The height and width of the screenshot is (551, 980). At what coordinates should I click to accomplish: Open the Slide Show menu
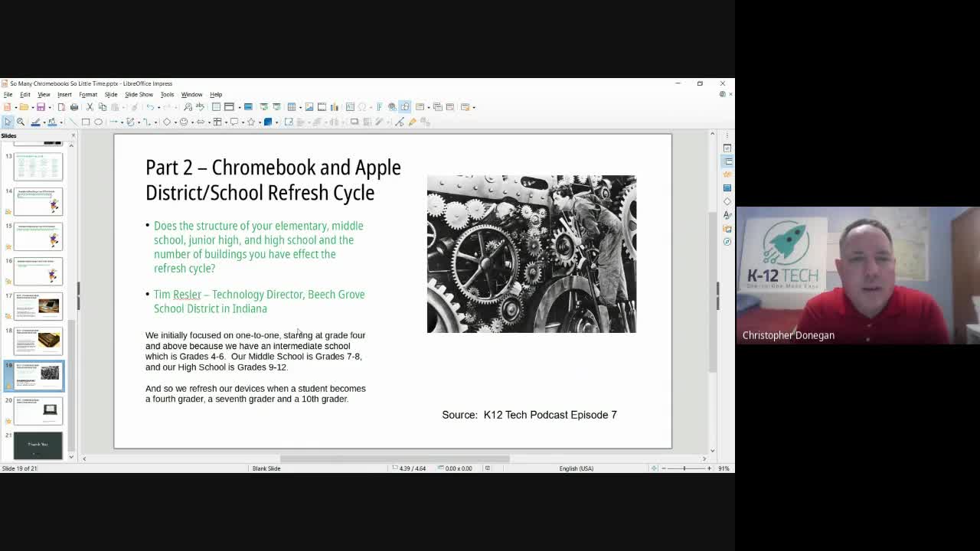(x=139, y=95)
